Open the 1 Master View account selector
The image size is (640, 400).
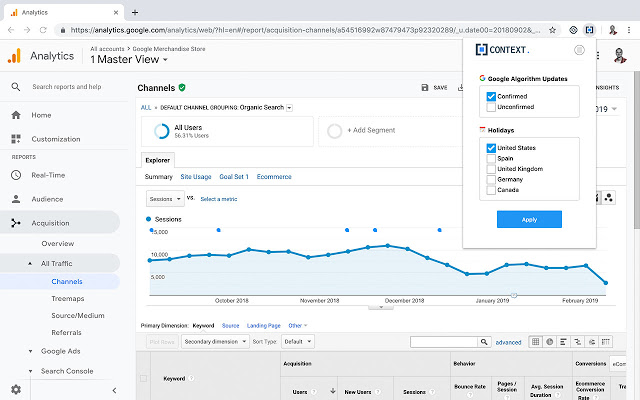coord(129,60)
